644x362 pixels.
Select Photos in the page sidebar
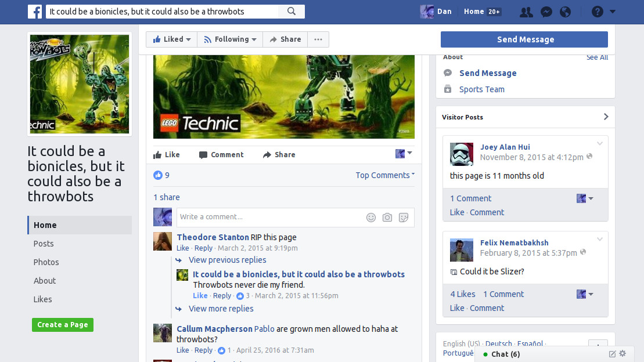coord(46,262)
